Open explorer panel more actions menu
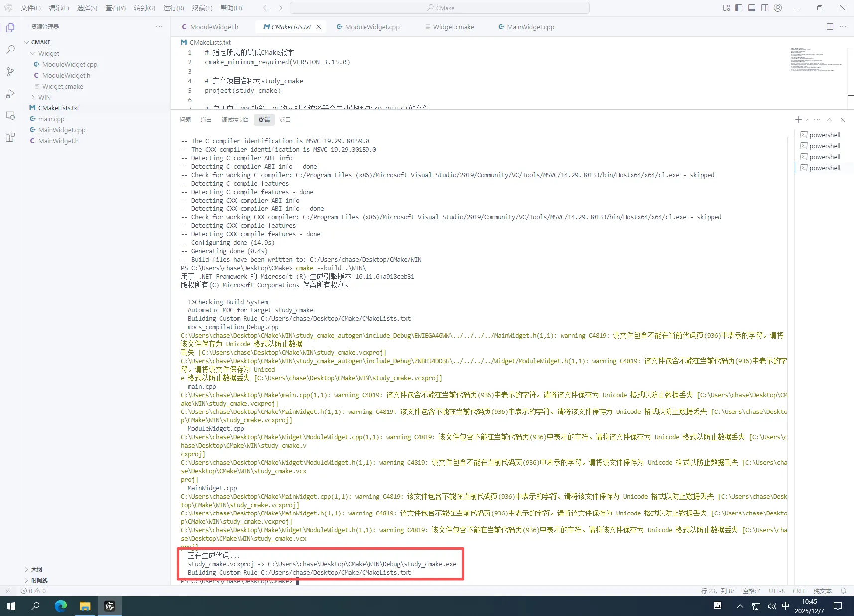Screen dimensions: 854x616 point(159,27)
